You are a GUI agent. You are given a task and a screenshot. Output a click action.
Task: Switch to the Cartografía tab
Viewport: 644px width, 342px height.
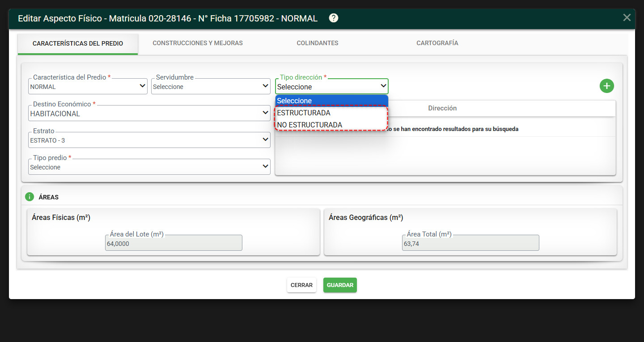click(x=437, y=43)
